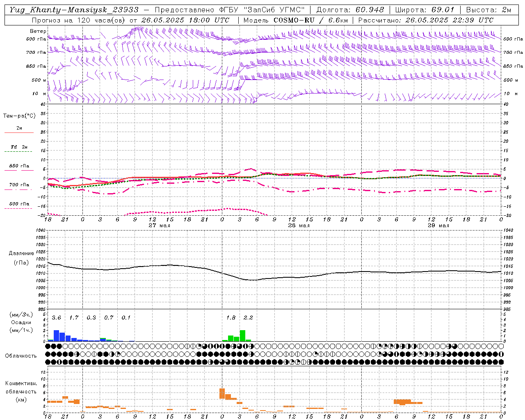
Task: Click the Облачность panel label
Action: pos(21,356)
